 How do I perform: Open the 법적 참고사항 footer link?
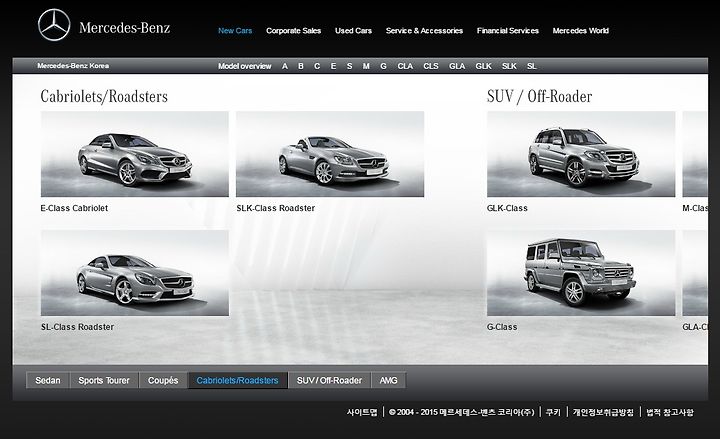669,412
